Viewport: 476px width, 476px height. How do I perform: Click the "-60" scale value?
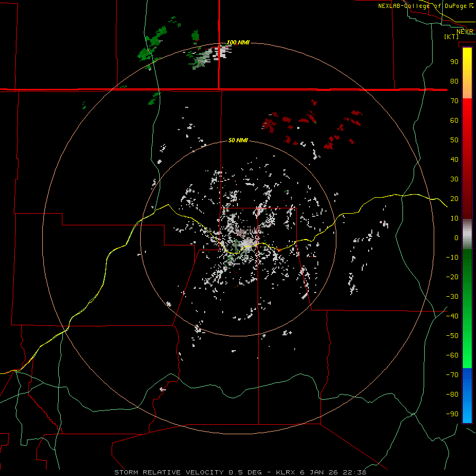pyautogui.click(x=452, y=355)
